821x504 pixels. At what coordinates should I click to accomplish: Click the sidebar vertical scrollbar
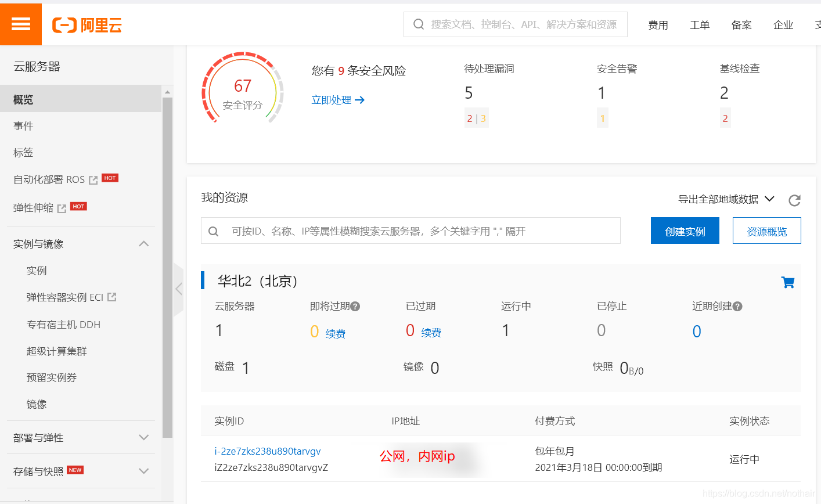[x=168, y=267]
